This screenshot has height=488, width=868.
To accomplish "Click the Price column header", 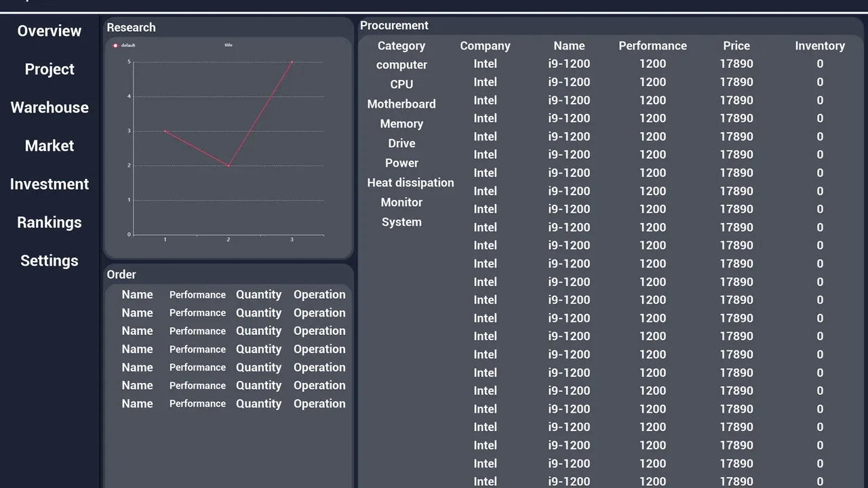I will [x=736, y=46].
